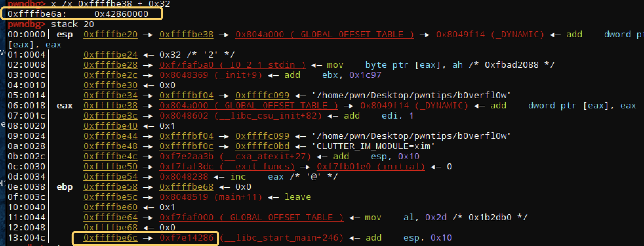
Task: Click 0x8048602 (__libc_csu_init+82) entry
Action: (x=241, y=116)
